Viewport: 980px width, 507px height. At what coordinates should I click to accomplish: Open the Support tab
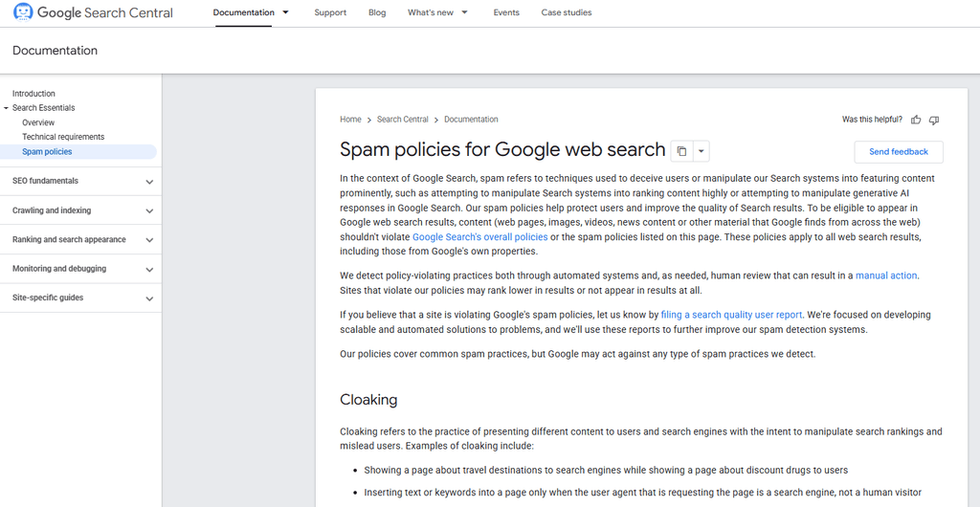click(330, 12)
